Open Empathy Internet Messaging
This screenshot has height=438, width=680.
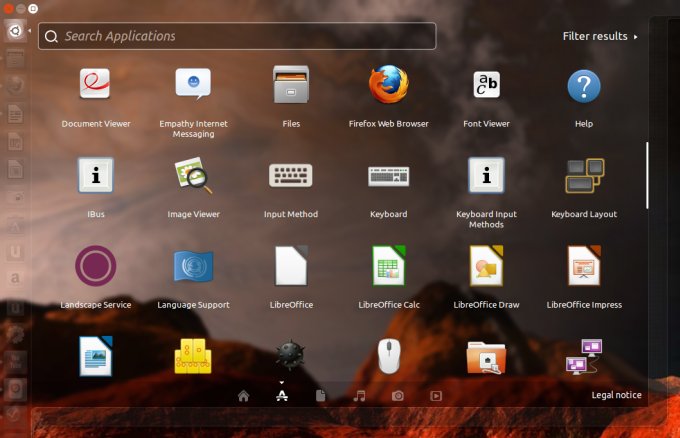click(193, 85)
